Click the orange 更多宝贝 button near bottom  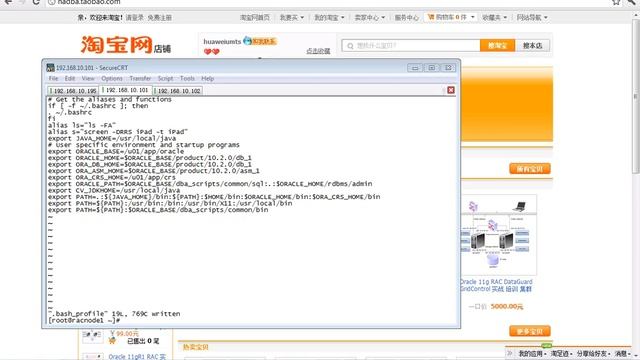tap(530, 331)
